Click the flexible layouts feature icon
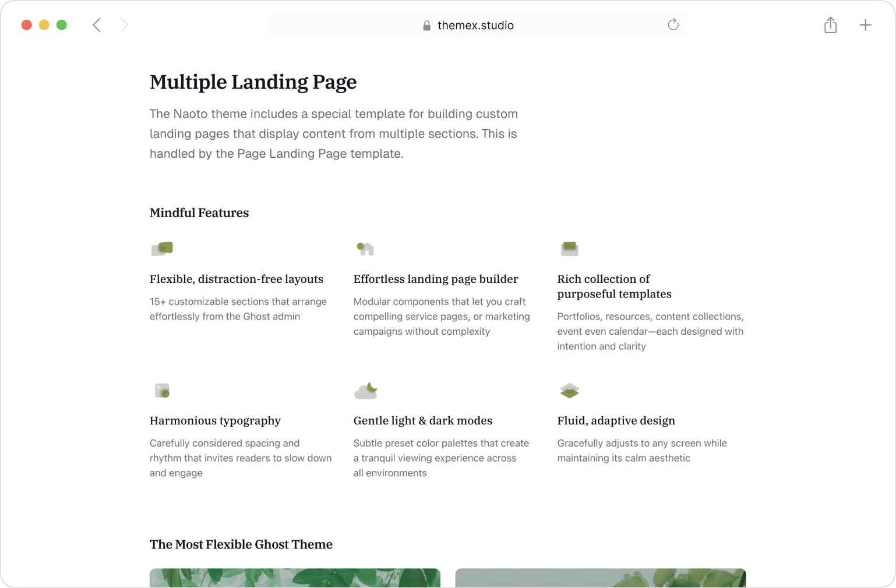Viewport: 896px width, 588px height. click(x=162, y=249)
